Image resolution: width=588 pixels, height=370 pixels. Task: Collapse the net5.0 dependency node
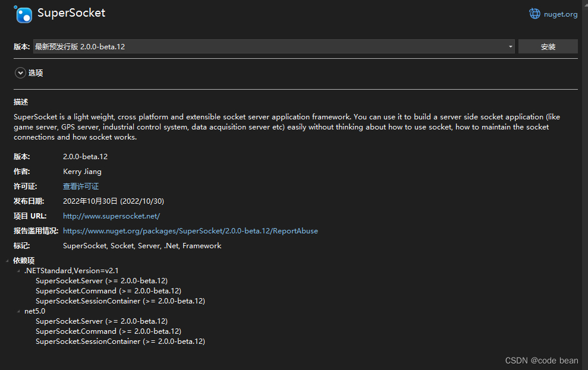click(18, 311)
